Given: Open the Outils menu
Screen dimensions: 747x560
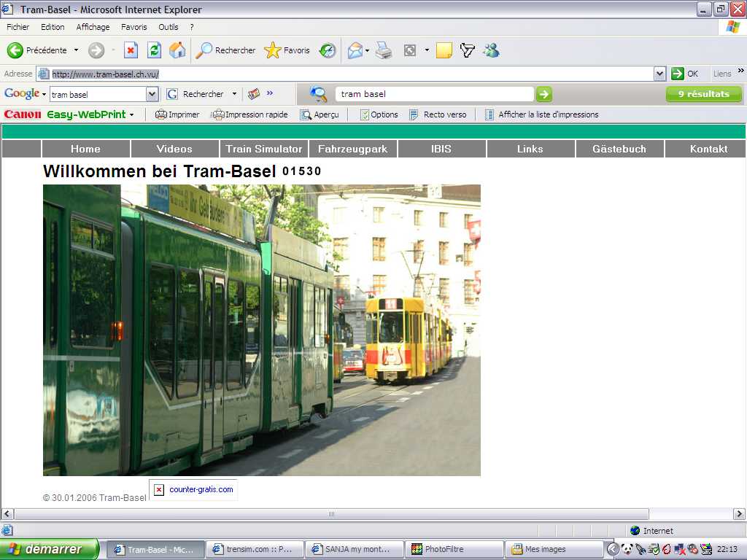Looking at the screenshot, I should pyautogui.click(x=168, y=26).
